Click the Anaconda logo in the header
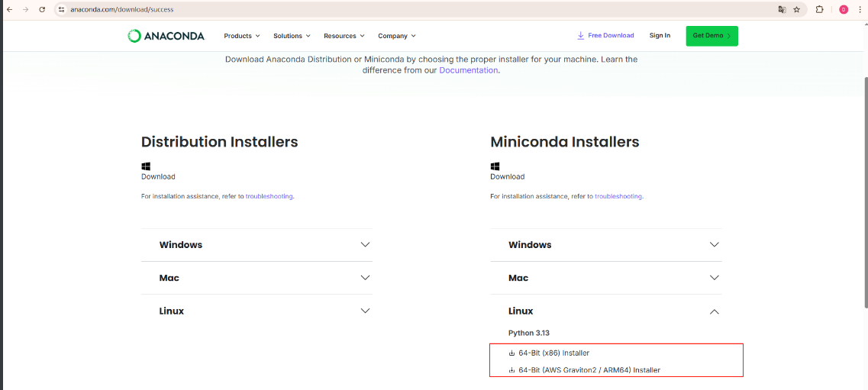 click(x=166, y=36)
